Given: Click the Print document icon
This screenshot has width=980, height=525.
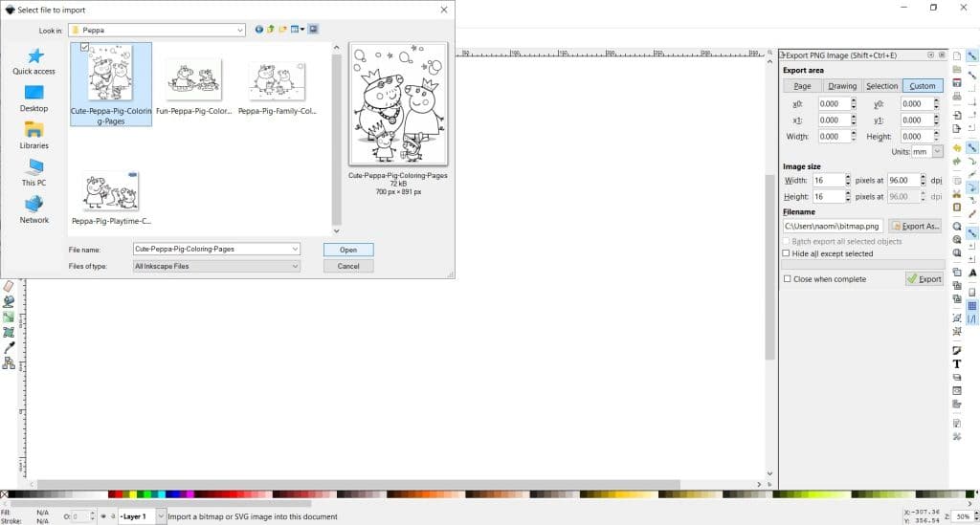Looking at the screenshot, I should 957,97.
